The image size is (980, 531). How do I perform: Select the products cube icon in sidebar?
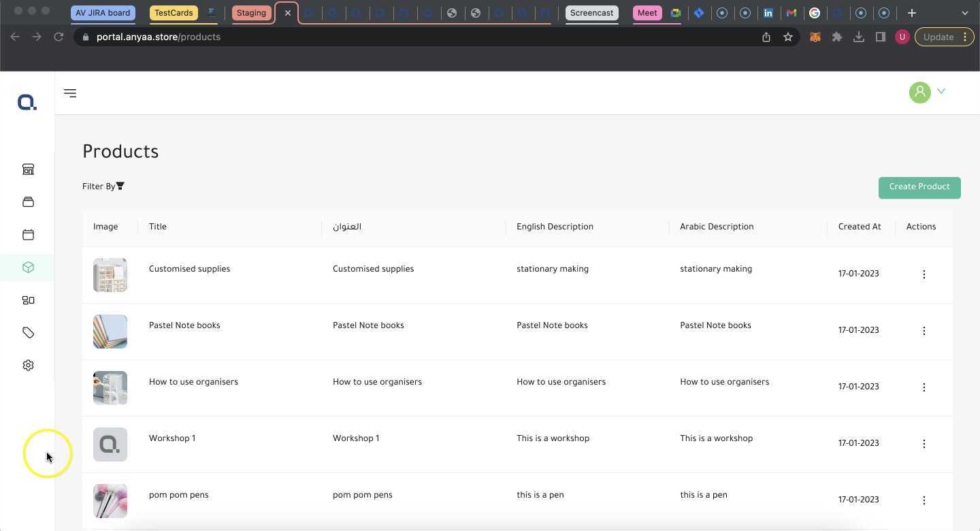(x=28, y=268)
